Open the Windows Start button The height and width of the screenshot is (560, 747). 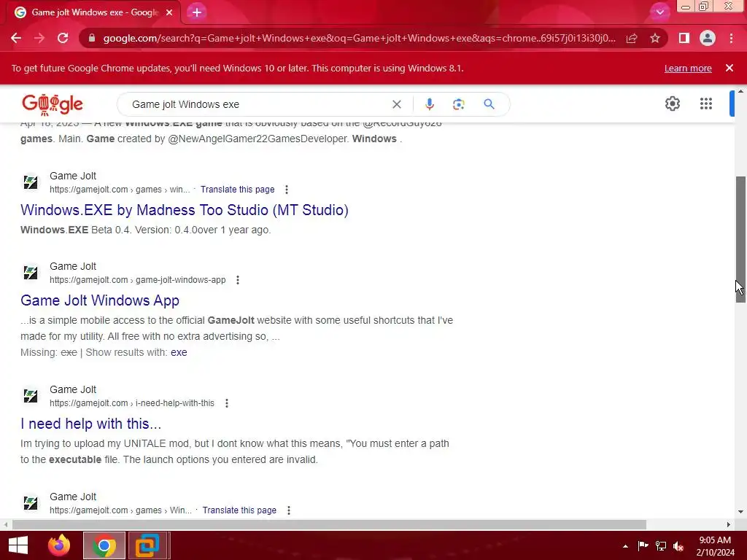coord(18,545)
